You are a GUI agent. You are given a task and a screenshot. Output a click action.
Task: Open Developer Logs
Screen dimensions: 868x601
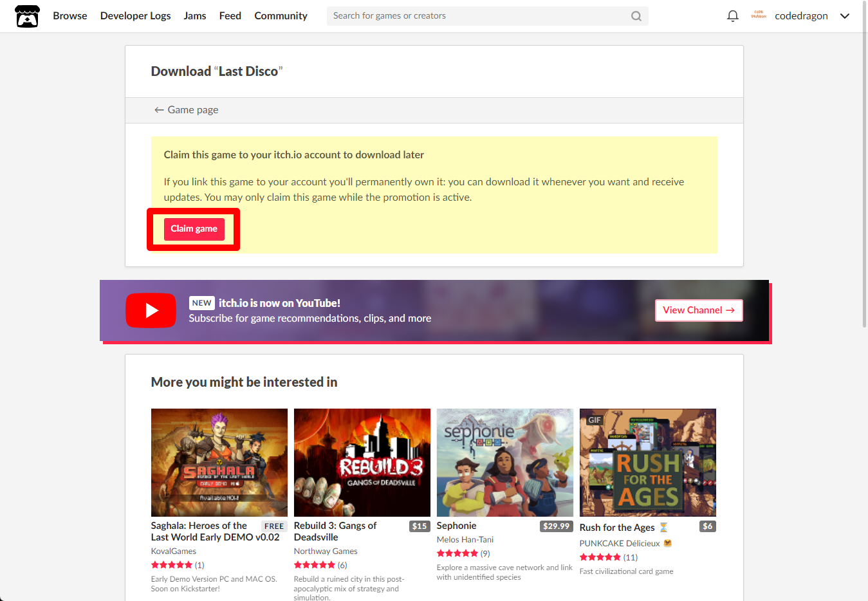tap(136, 15)
